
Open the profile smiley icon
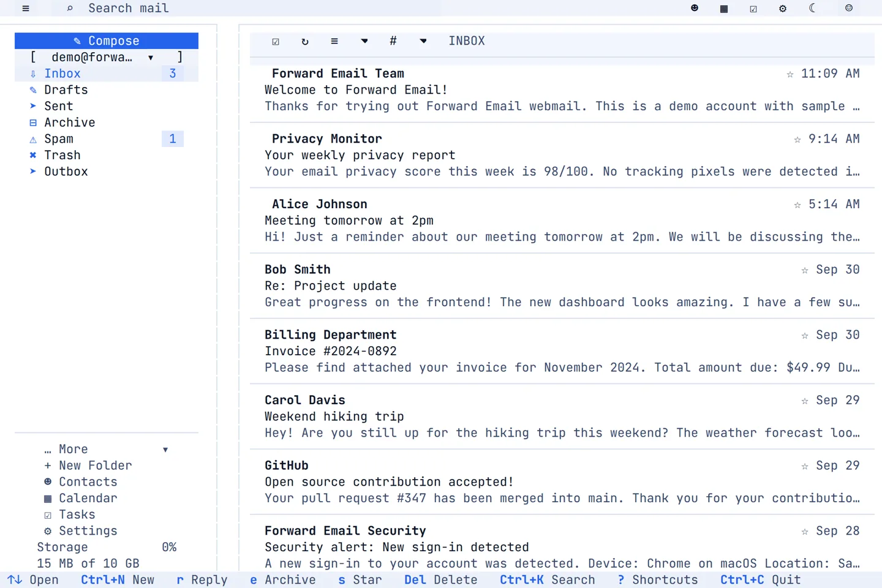click(x=849, y=9)
